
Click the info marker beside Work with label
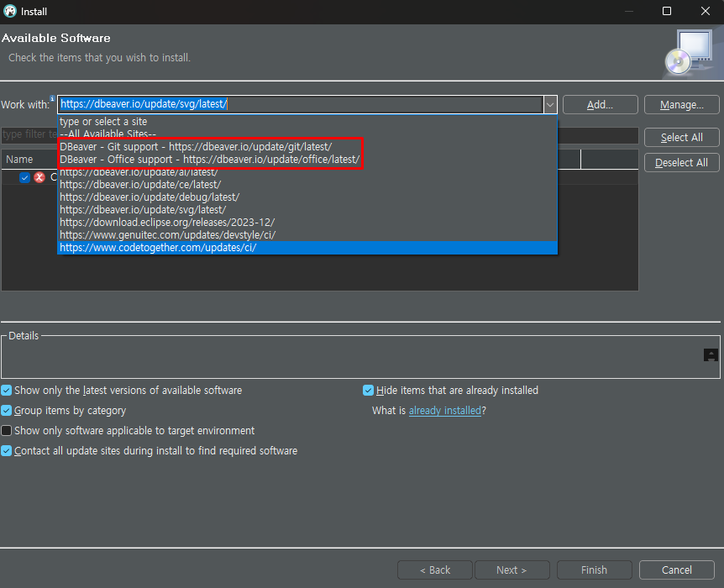(52, 98)
